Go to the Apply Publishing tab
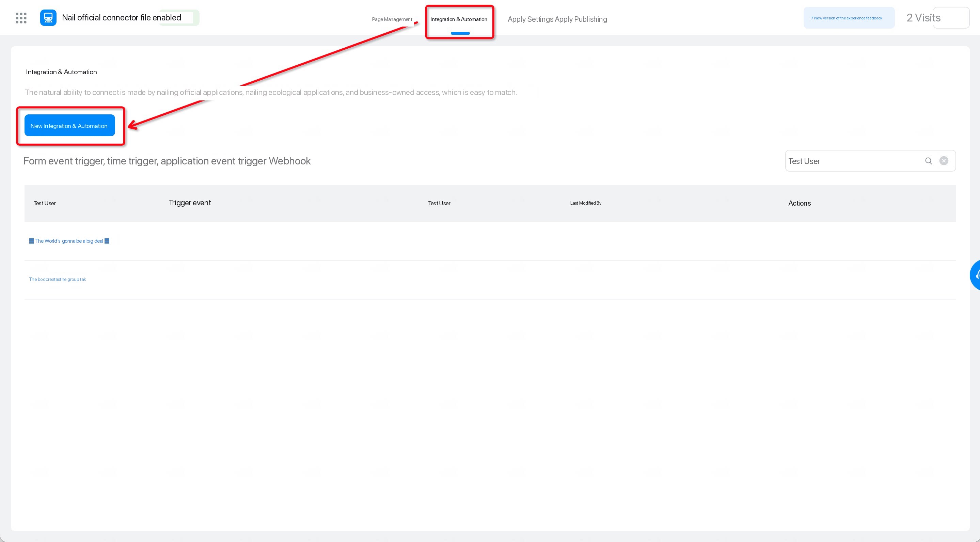The image size is (980, 542). pos(581,19)
